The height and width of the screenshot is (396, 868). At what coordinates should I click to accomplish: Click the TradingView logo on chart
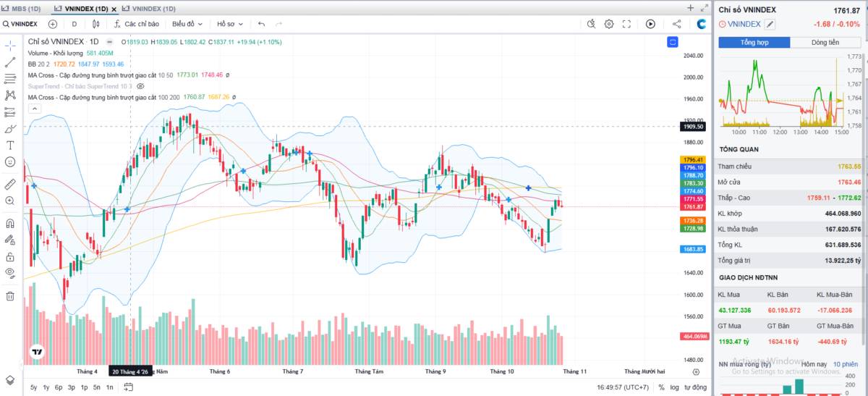tap(36, 353)
